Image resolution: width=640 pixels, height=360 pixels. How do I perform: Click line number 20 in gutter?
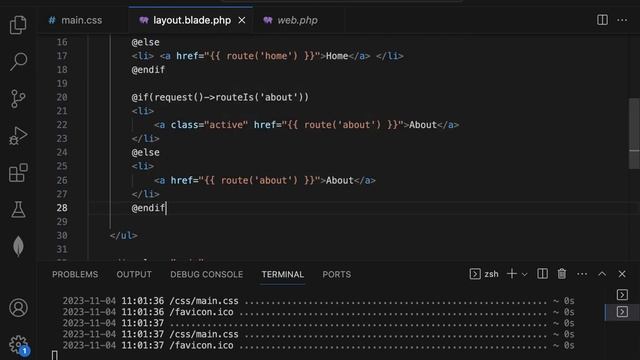point(62,97)
